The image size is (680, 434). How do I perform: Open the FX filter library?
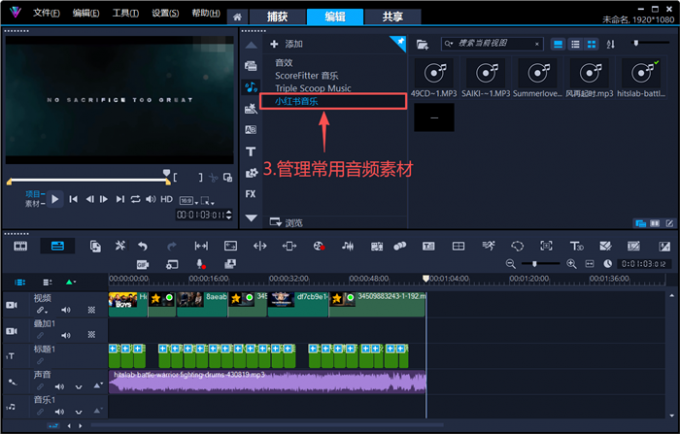(x=251, y=194)
